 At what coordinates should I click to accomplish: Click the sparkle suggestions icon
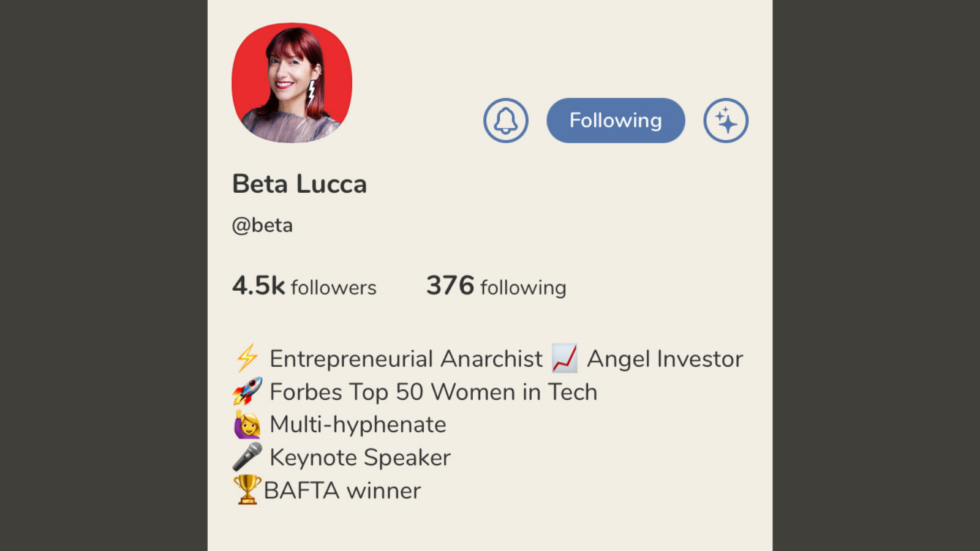726,121
